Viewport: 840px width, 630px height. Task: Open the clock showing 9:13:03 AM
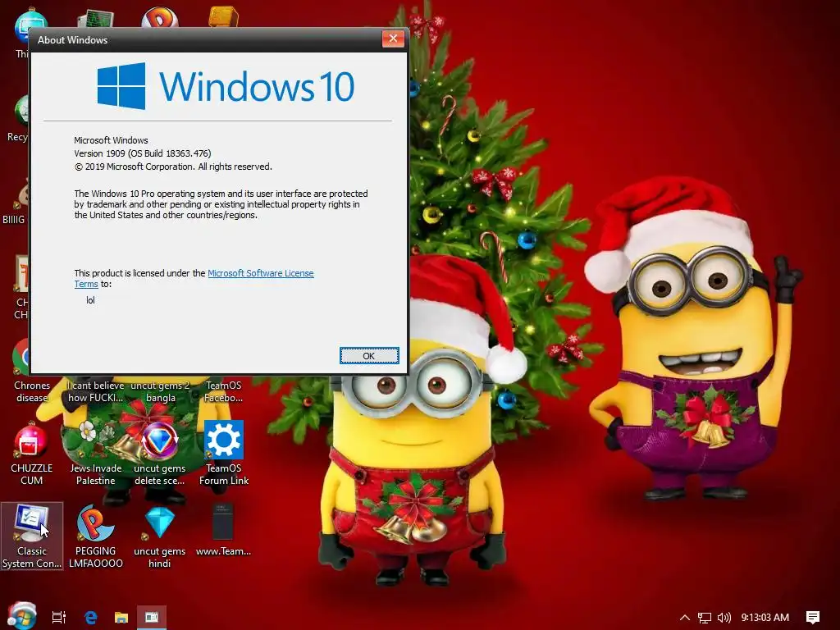coord(765,618)
